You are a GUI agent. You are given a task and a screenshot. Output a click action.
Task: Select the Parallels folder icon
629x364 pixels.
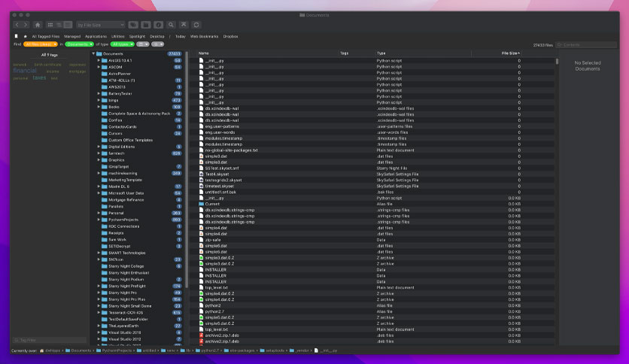(x=105, y=207)
